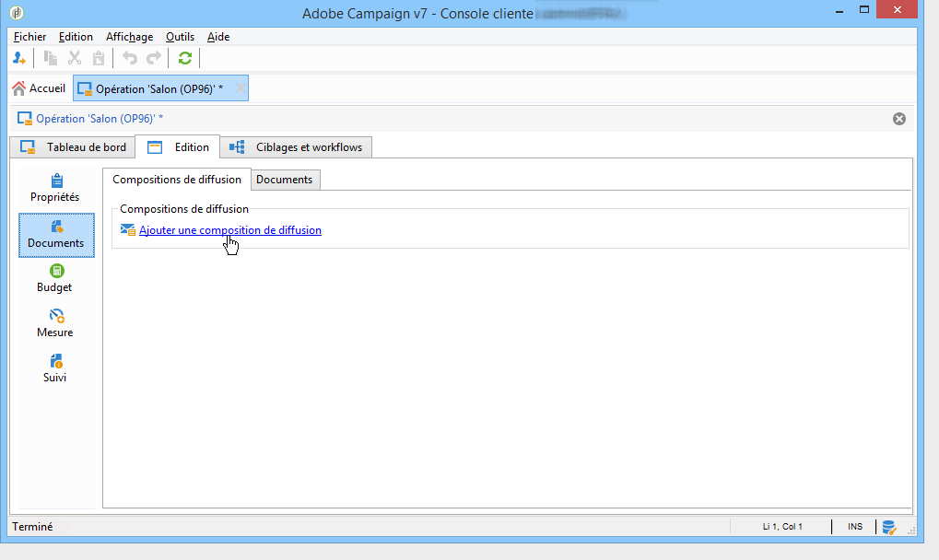
Task: Open the Budget sidebar section
Action: (55, 279)
